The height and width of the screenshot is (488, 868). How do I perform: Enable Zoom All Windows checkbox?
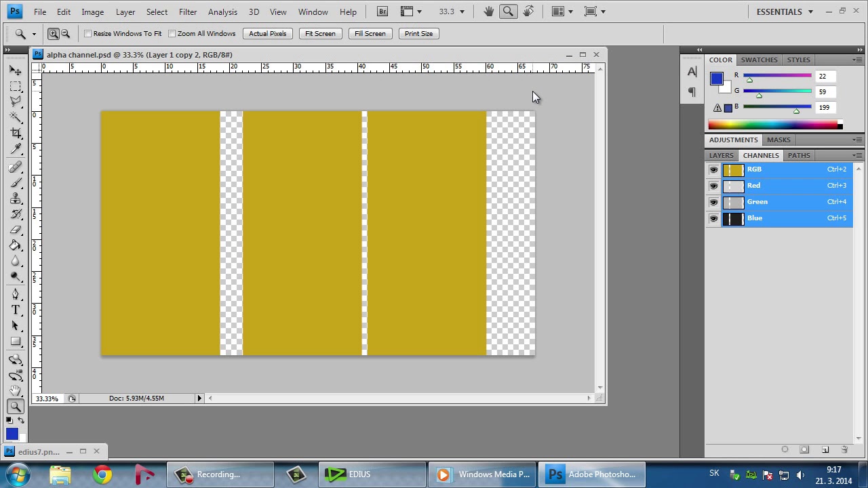pos(172,33)
